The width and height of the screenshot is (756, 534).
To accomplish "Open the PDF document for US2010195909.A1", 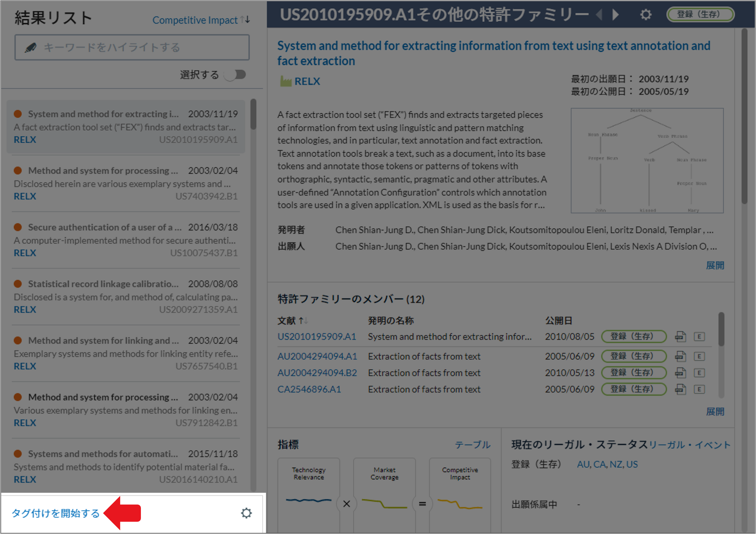I will click(681, 336).
